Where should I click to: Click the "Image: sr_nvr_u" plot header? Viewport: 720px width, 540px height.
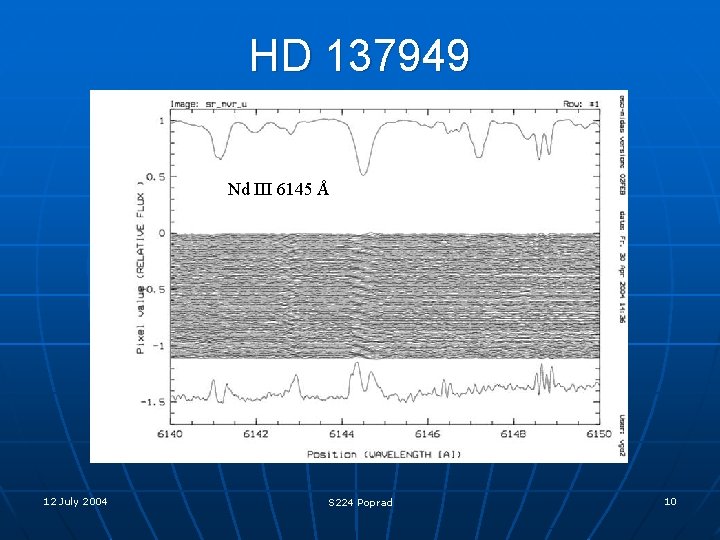pyautogui.click(x=208, y=104)
